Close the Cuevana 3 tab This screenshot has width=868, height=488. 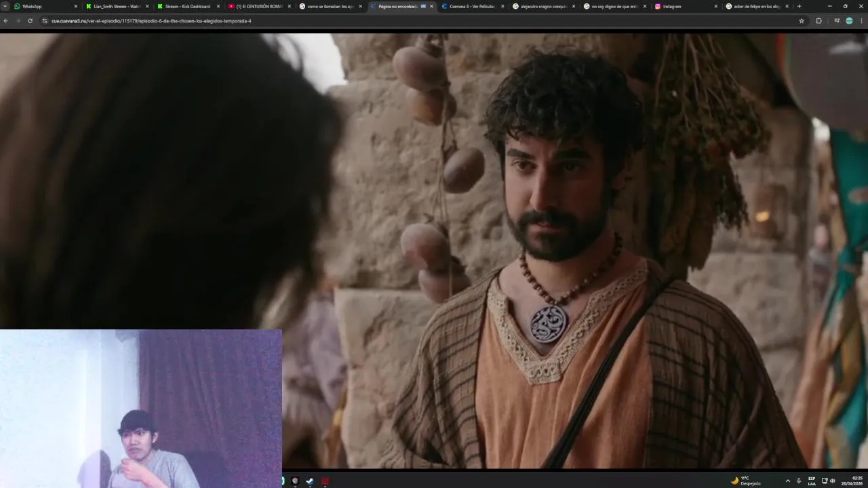click(502, 6)
